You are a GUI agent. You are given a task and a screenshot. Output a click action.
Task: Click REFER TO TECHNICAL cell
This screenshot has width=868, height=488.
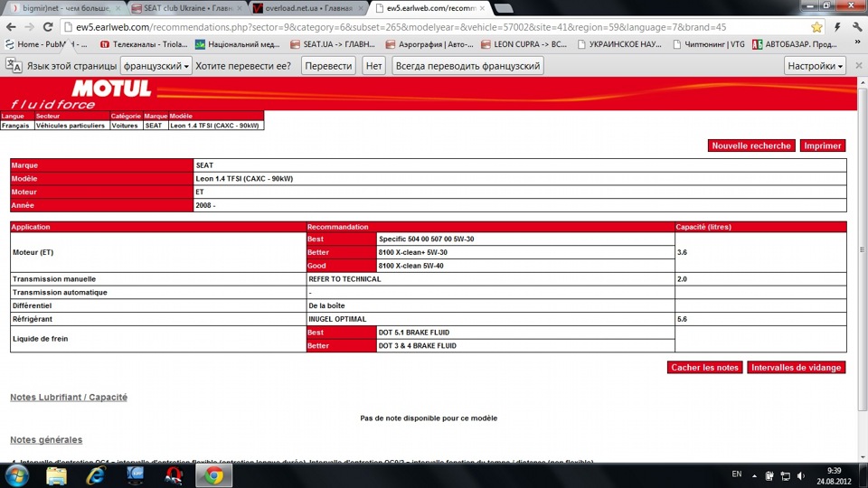(490, 279)
